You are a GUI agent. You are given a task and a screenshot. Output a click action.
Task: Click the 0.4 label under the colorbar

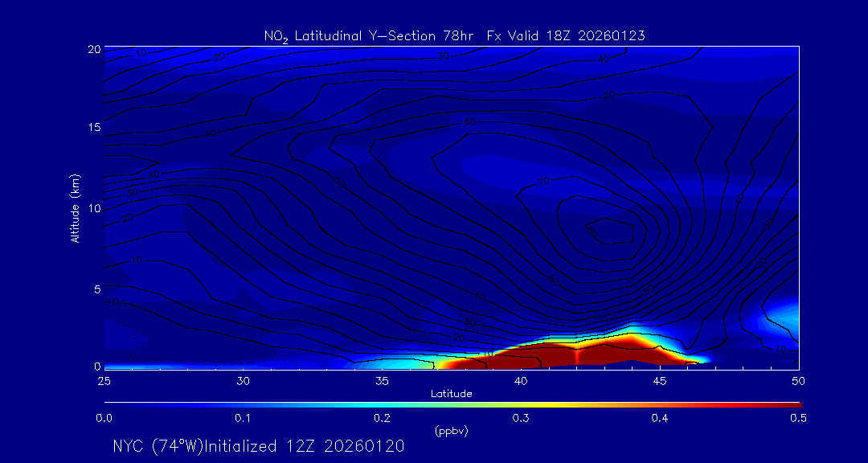[x=660, y=418]
